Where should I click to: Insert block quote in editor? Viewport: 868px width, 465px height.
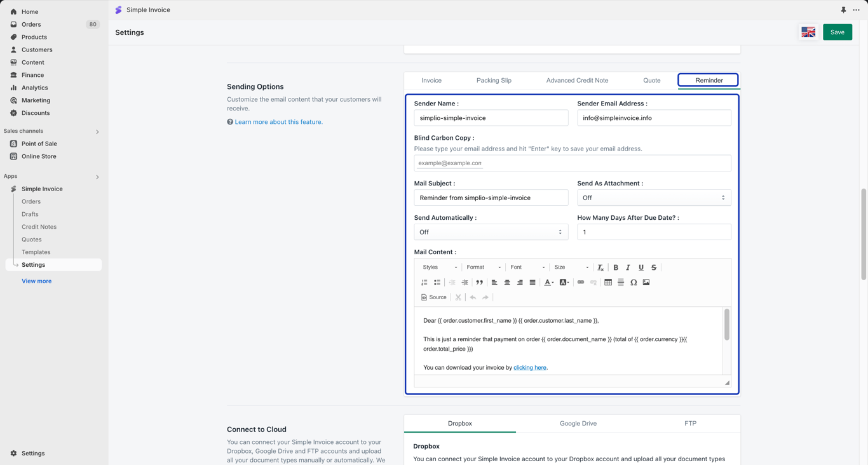click(480, 282)
